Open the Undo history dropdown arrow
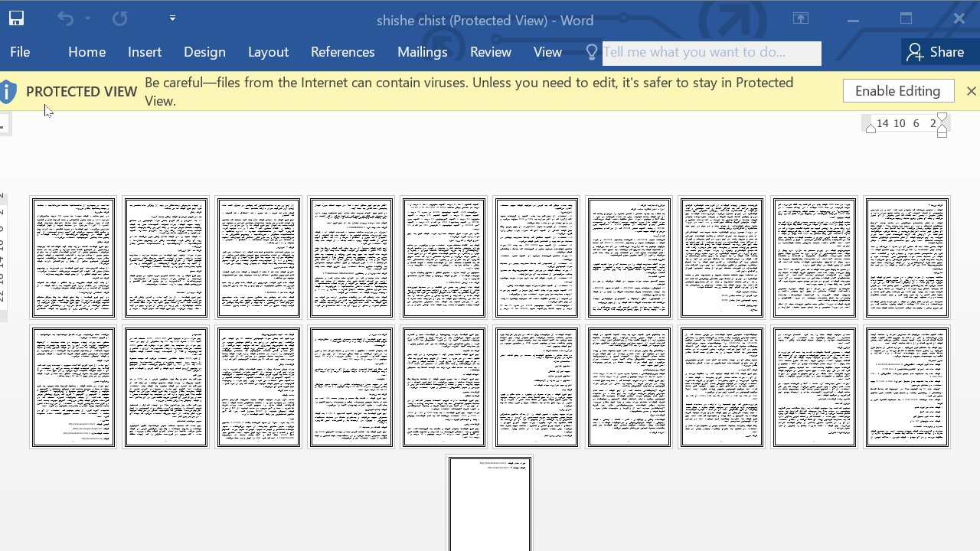Viewport: 980px width, 551px height. coord(87,19)
